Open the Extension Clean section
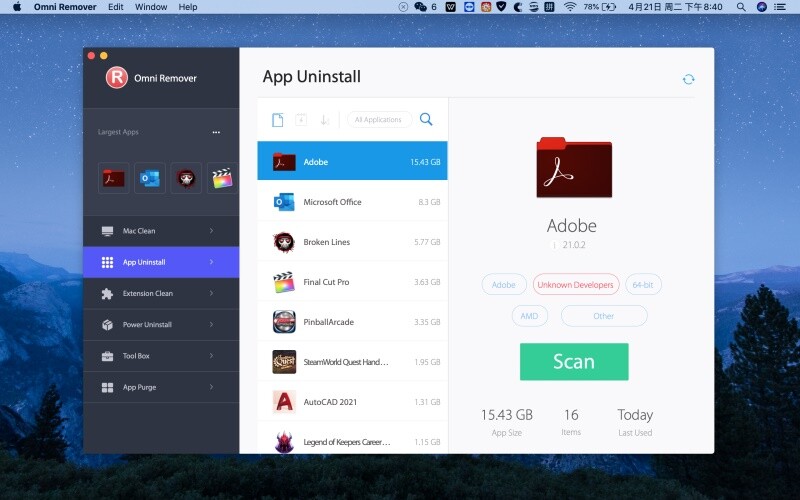Image resolution: width=800 pixels, height=500 pixels. [161, 293]
